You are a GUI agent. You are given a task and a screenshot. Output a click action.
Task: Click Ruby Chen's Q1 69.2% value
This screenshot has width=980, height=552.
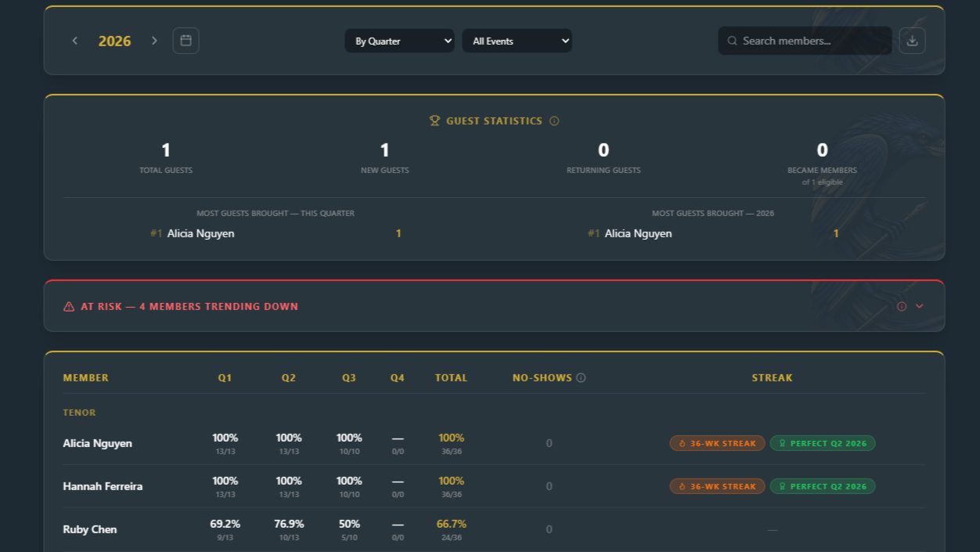point(225,524)
